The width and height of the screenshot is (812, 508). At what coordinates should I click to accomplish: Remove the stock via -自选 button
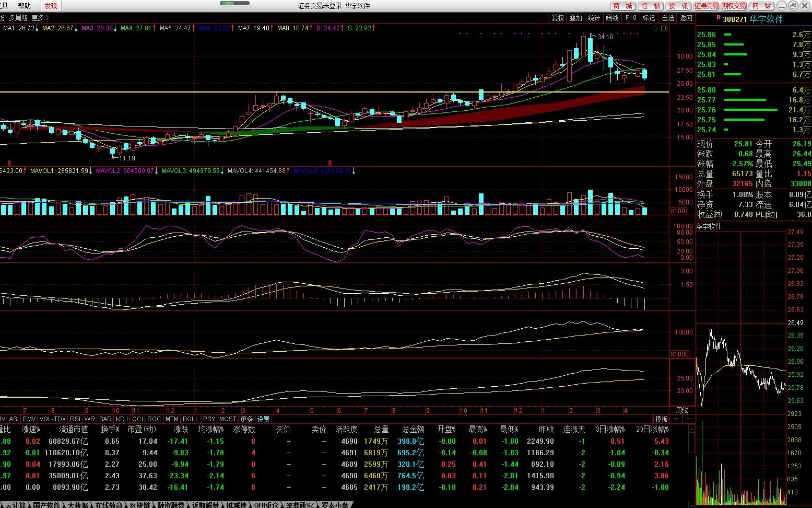(x=667, y=18)
